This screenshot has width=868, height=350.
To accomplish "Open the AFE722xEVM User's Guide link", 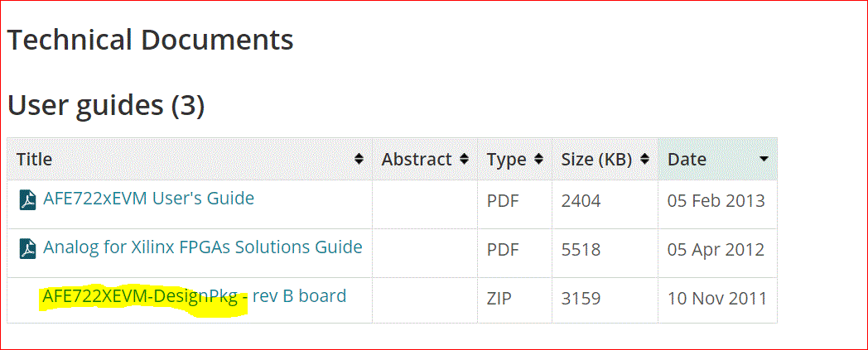I will [148, 199].
